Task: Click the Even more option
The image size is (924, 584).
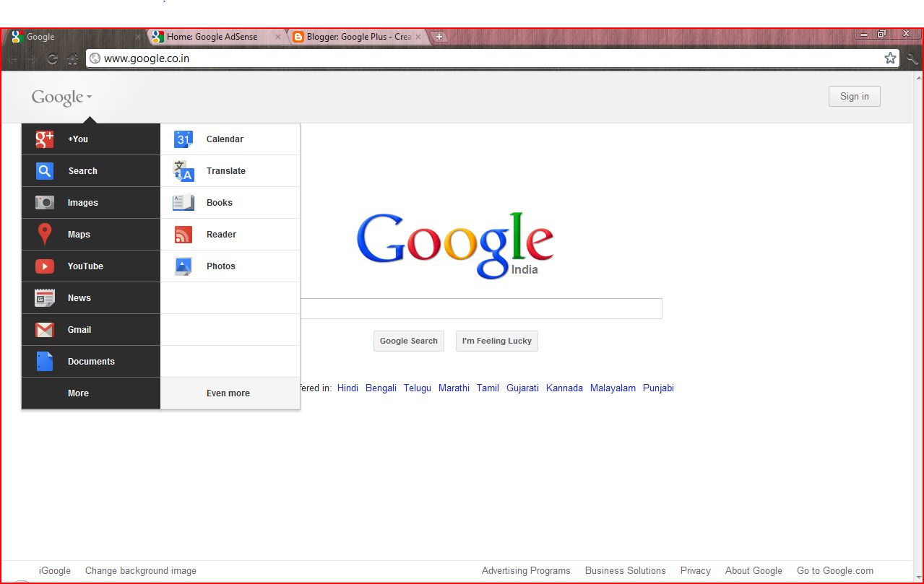Action: coord(228,393)
